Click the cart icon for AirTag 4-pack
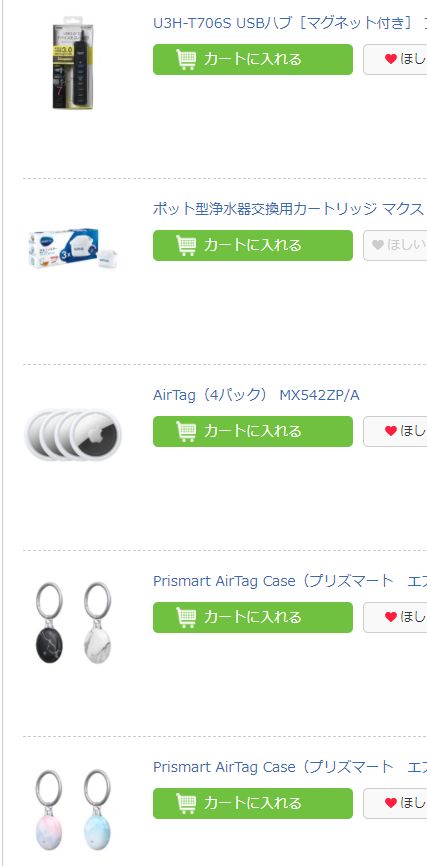 186,431
